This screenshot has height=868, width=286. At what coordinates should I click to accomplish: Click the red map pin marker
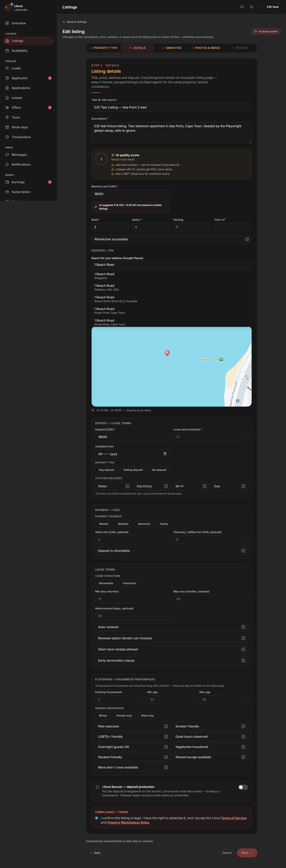(167, 353)
